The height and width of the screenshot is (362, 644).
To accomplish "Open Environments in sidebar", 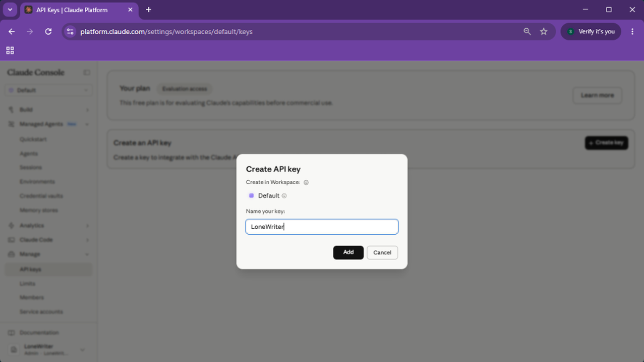I will 37,182.
